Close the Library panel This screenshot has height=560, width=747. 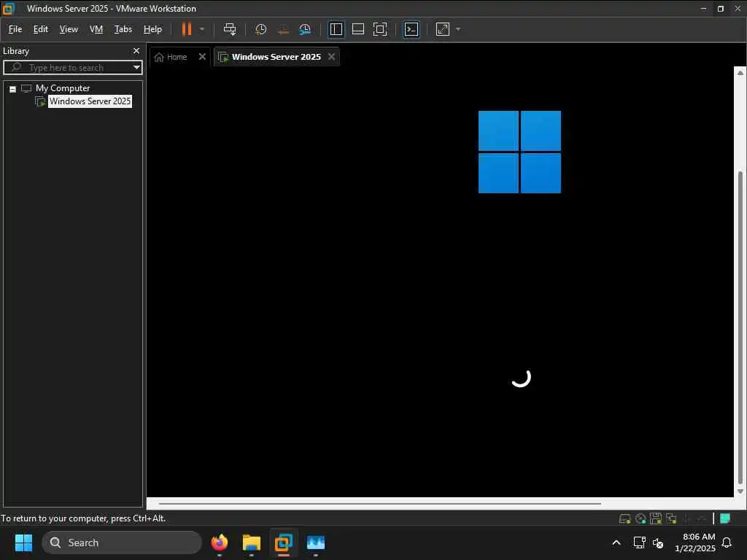pos(136,50)
